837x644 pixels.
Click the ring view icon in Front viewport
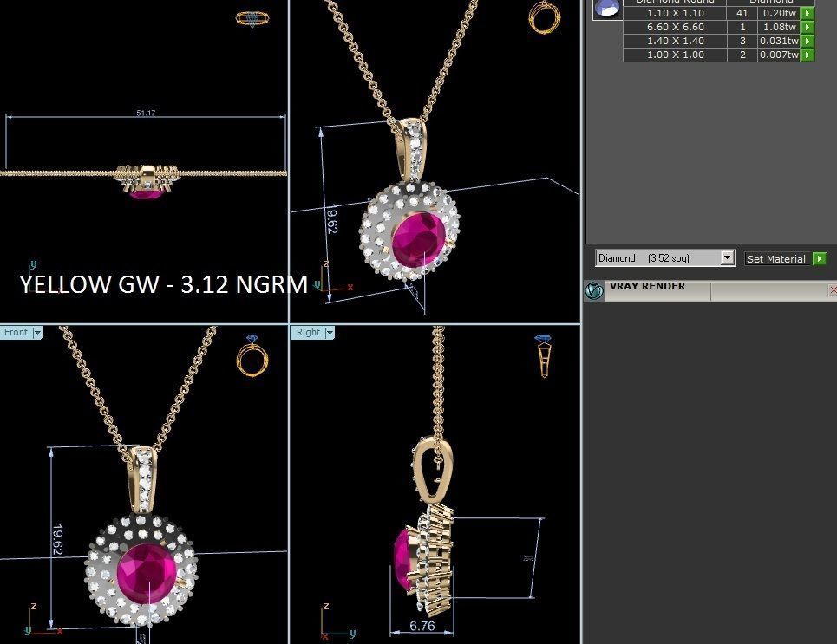pos(252,356)
